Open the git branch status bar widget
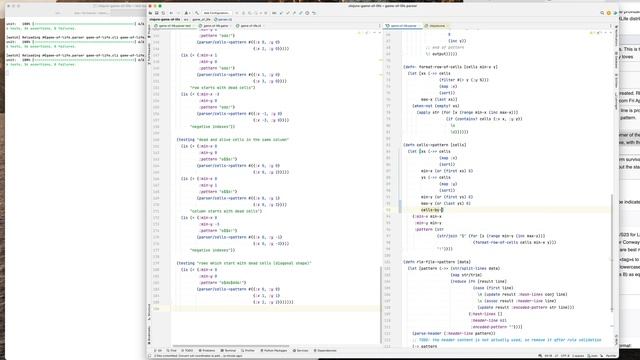640x360 pixels. coord(593,356)
